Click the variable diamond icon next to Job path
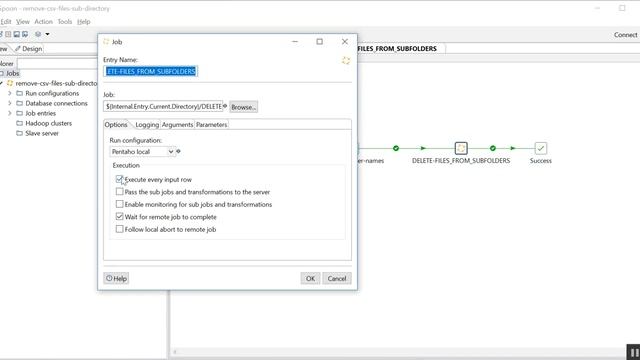The width and height of the screenshot is (640, 360). [x=225, y=106]
